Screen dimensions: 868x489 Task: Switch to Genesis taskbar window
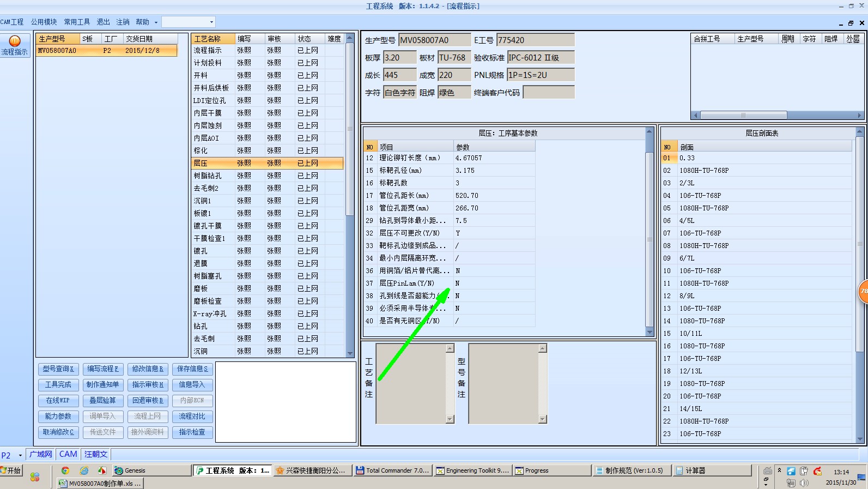(151, 470)
